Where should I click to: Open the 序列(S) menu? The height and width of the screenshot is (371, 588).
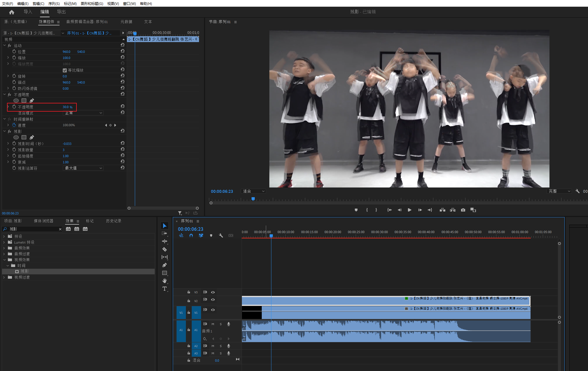click(x=54, y=4)
